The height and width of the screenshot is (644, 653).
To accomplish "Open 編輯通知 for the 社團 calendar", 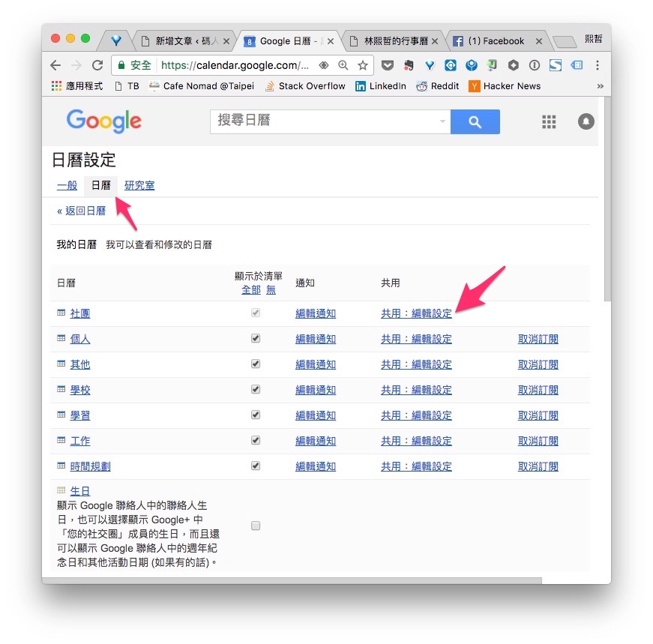I will (x=316, y=313).
